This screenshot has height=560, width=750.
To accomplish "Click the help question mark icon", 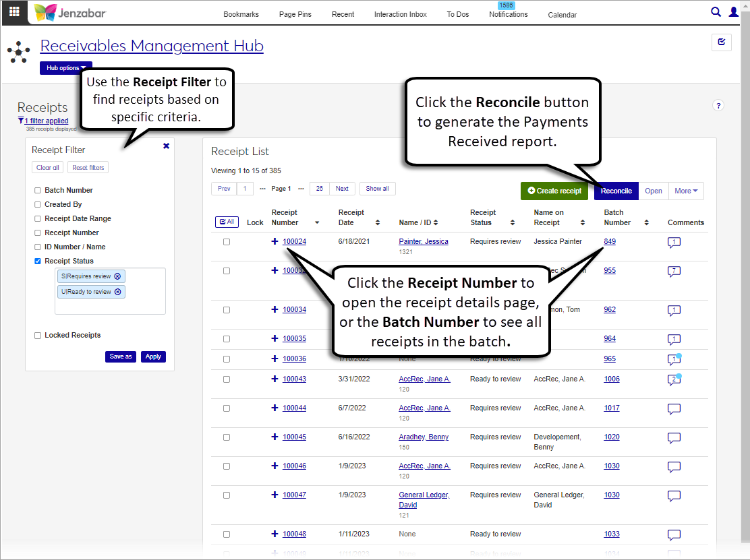I will 718,105.
